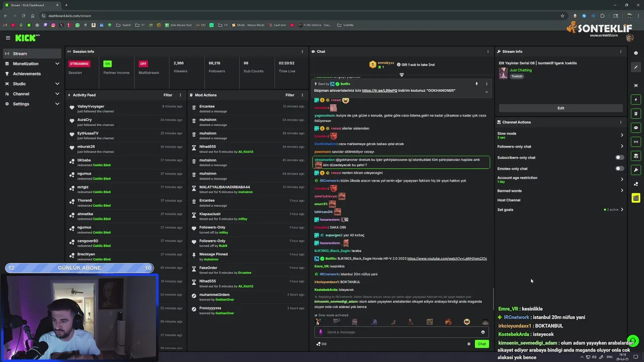
Task: Open Stream info panel three-dot menu
Action: click(x=621, y=51)
